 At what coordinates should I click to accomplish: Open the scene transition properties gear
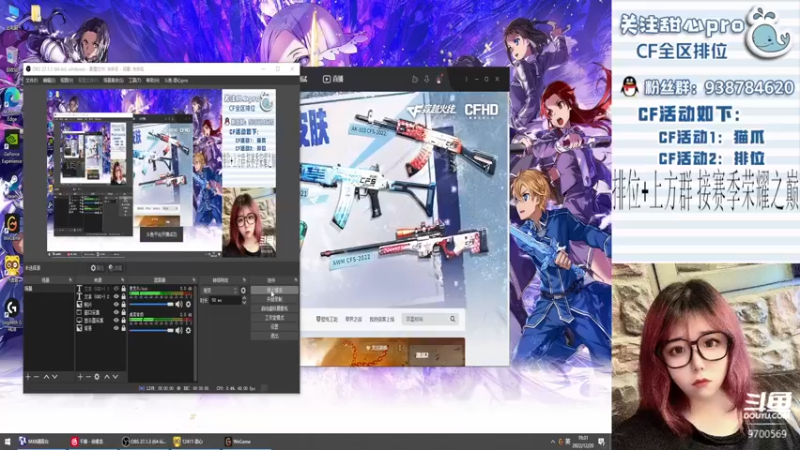[243, 290]
